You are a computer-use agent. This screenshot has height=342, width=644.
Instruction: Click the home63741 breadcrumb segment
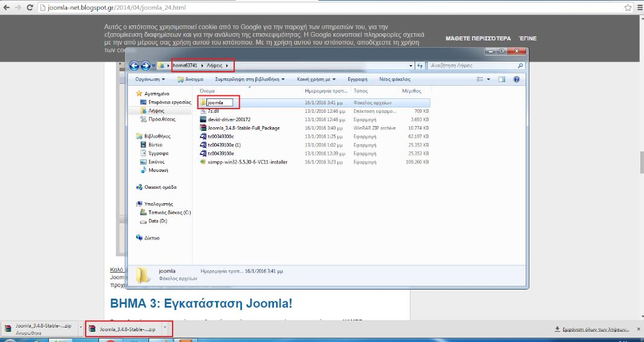(185, 65)
